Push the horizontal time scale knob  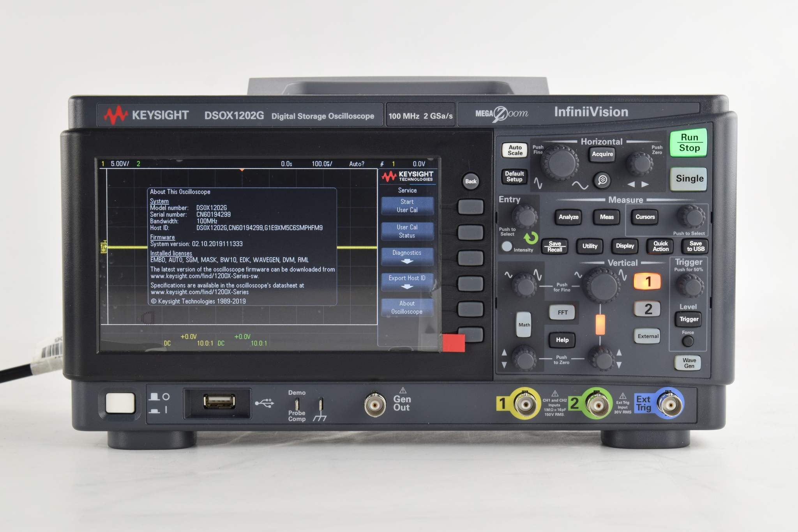pyautogui.click(x=560, y=163)
